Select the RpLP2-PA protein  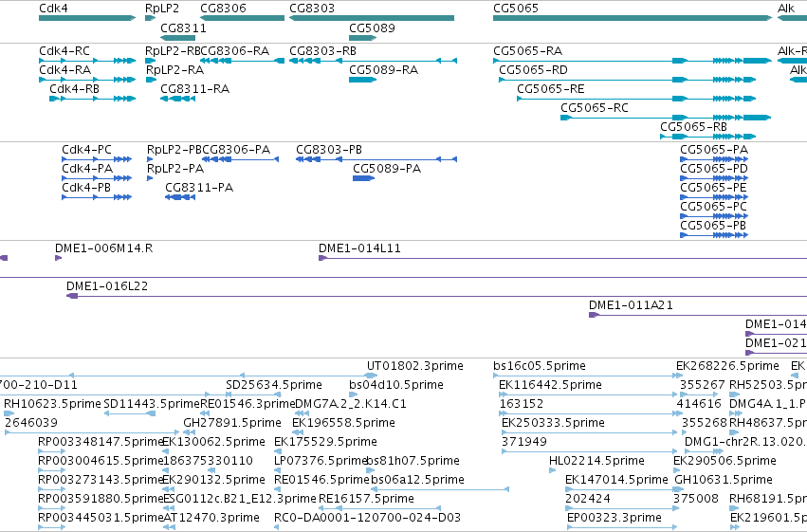(150, 178)
